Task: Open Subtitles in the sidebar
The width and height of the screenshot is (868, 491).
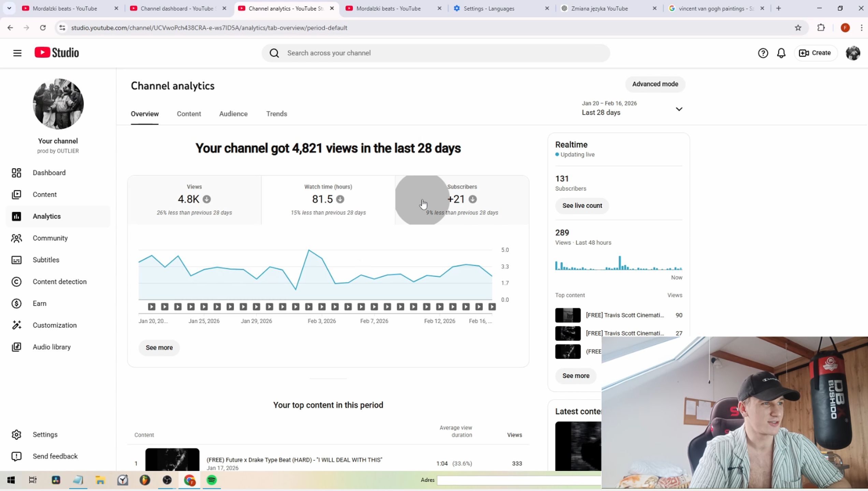Action: 58,260
